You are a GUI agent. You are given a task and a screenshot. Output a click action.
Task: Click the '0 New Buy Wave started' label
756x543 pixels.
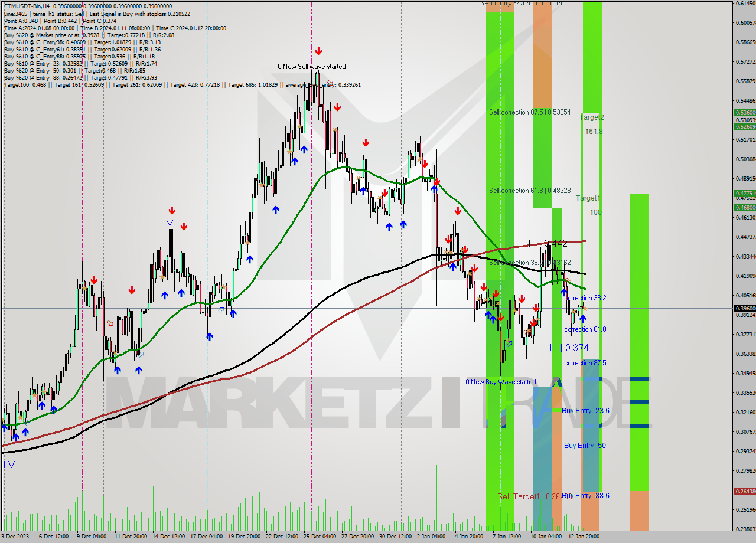[501, 382]
